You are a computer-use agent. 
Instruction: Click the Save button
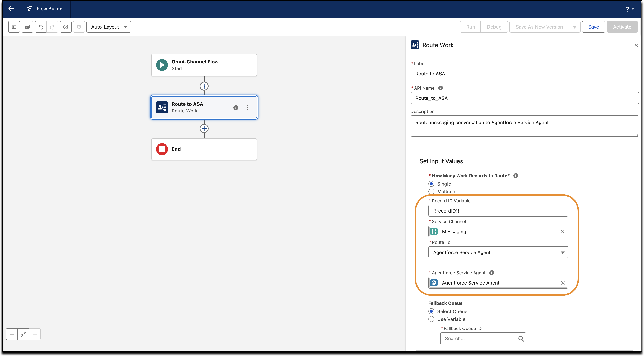coord(593,27)
